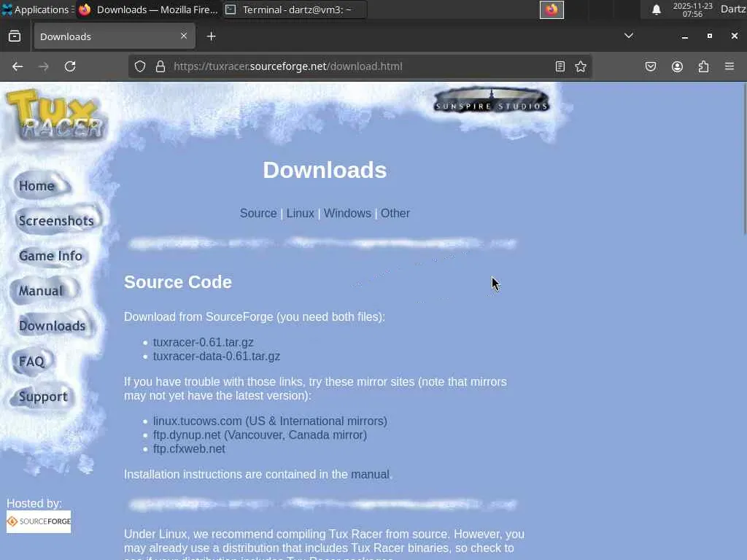Click the Firefox workspace thumbnail in panel
This screenshot has width=747, height=560.
(551, 9)
